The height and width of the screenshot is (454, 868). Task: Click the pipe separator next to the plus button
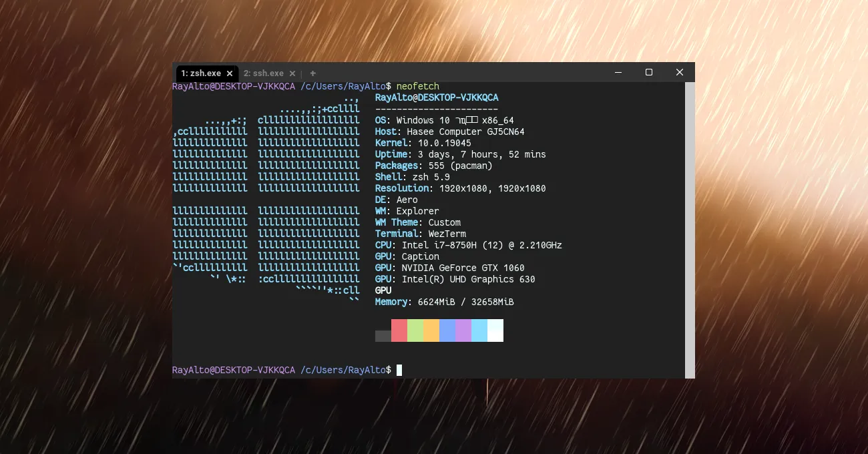coord(302,73)
